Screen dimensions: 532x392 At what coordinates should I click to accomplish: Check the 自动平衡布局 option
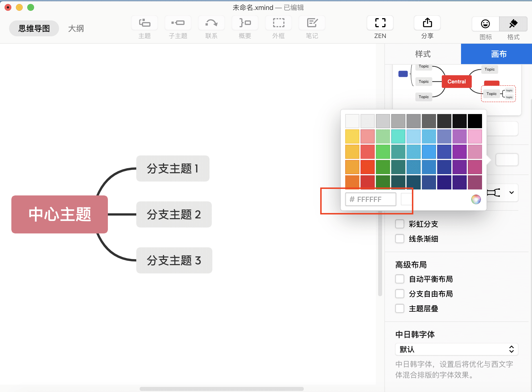(400, 279)
